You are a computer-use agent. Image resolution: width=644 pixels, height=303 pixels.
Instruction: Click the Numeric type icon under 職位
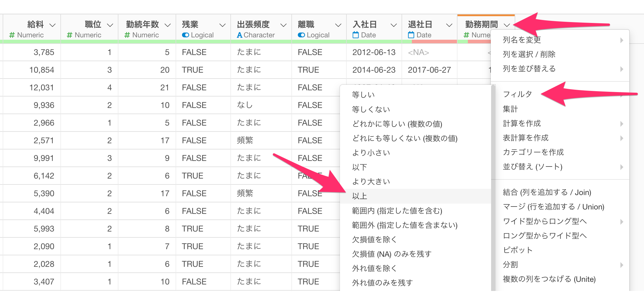pyautogui.click(x=70, y=35)
